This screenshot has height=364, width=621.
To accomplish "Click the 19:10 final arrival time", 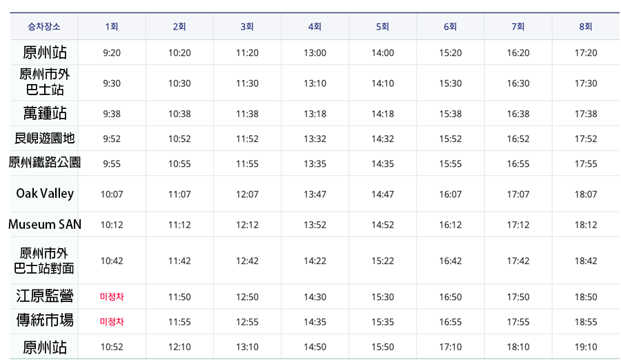I will click(x=586, y=347).
